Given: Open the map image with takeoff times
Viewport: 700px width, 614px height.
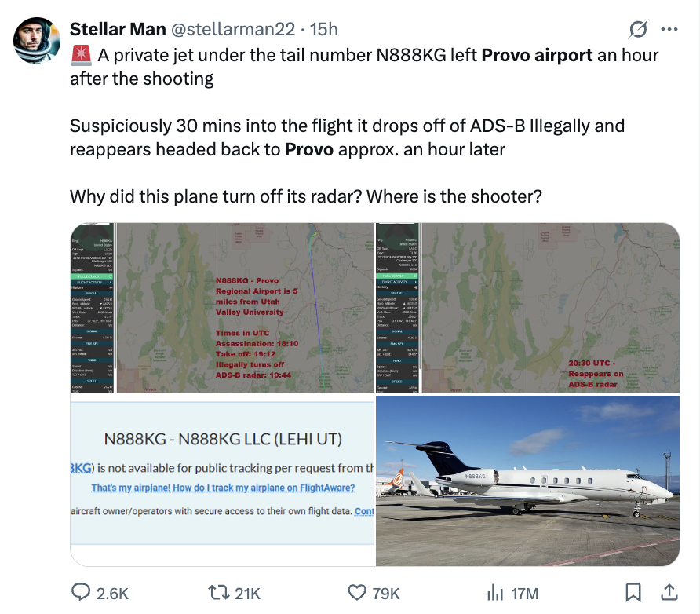Looking at the screenshot, I should pyautogui.click(x=221, y=308).
